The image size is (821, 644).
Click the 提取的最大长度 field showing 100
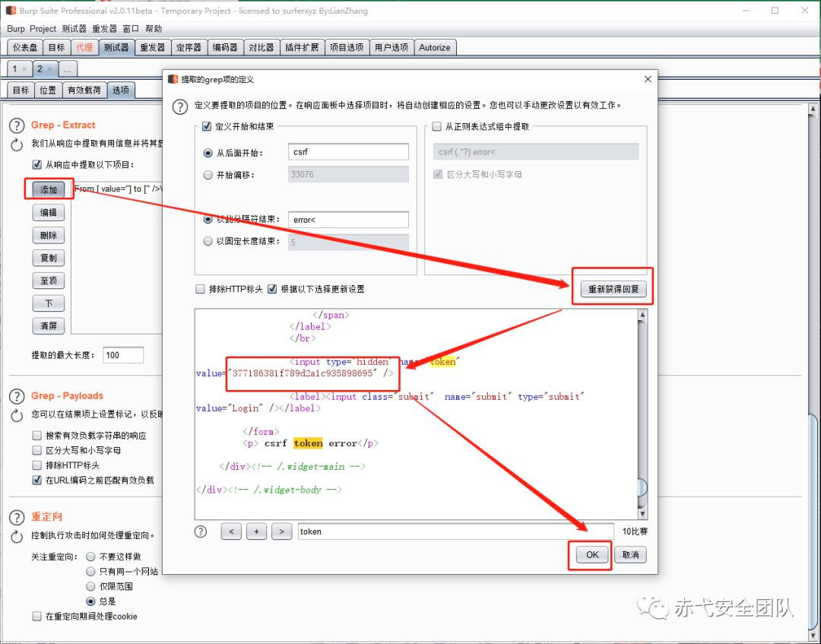(123, 355)
